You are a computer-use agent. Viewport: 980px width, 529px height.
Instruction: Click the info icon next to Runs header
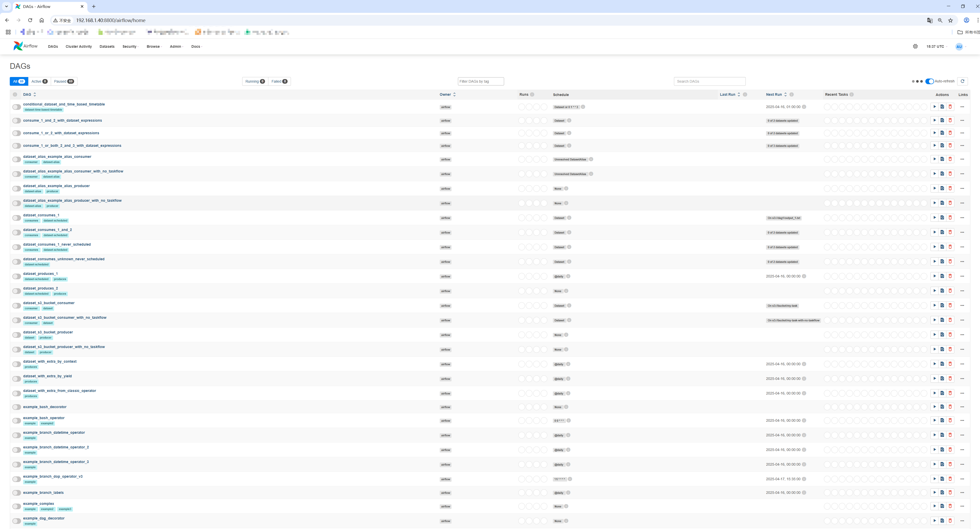point(532,94)
